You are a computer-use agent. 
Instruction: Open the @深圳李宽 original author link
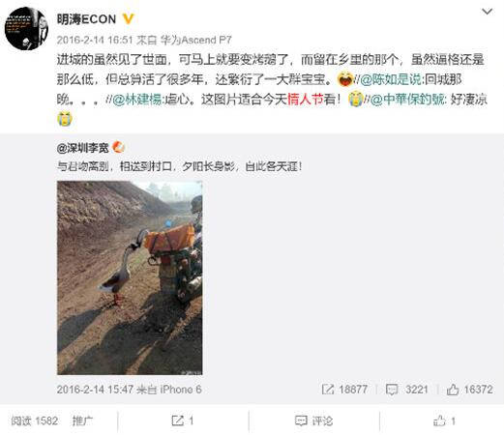coord(83,148)
